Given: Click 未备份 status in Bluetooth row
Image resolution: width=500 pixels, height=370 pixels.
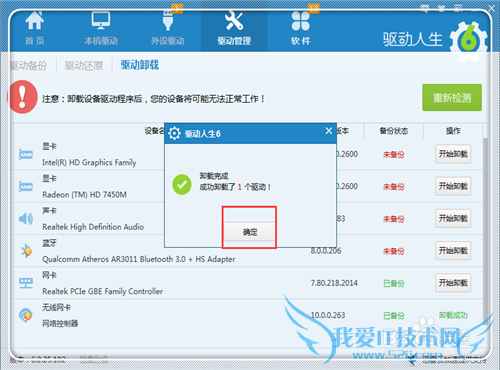Looking at the screenshot, I should click(394, 251).
